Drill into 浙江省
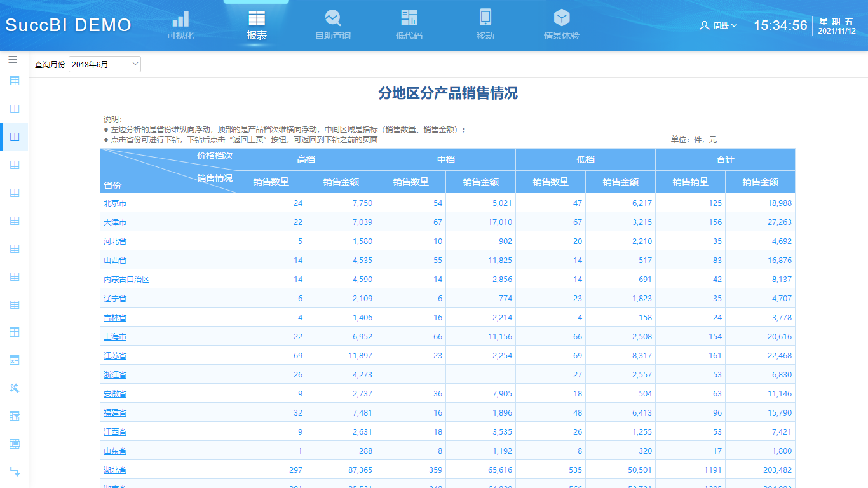Image resolution: width=868 pixels, height=488 pixels. coord(115,375)
